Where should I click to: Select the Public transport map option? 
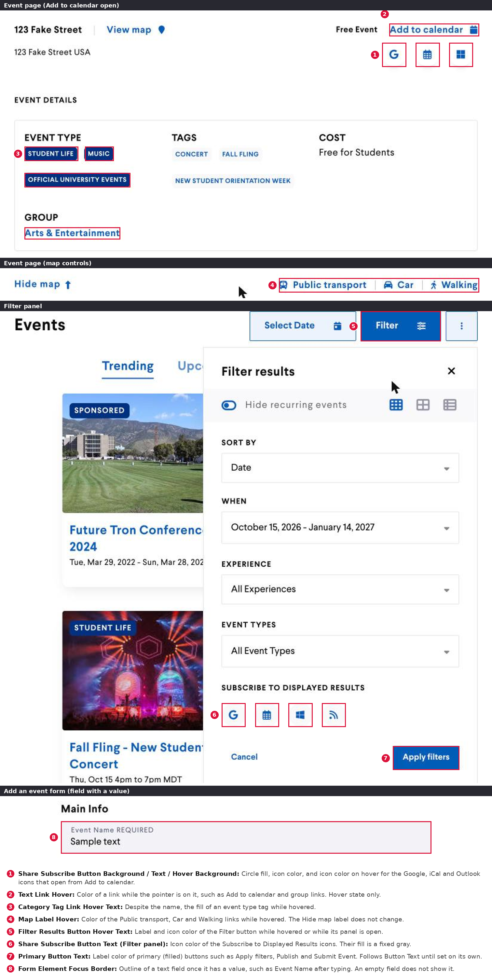click(323, 285)
